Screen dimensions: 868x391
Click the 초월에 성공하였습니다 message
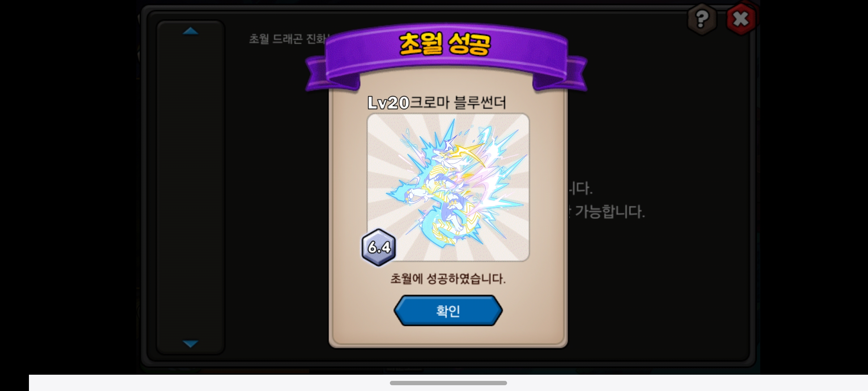click(x=448, y=279)
